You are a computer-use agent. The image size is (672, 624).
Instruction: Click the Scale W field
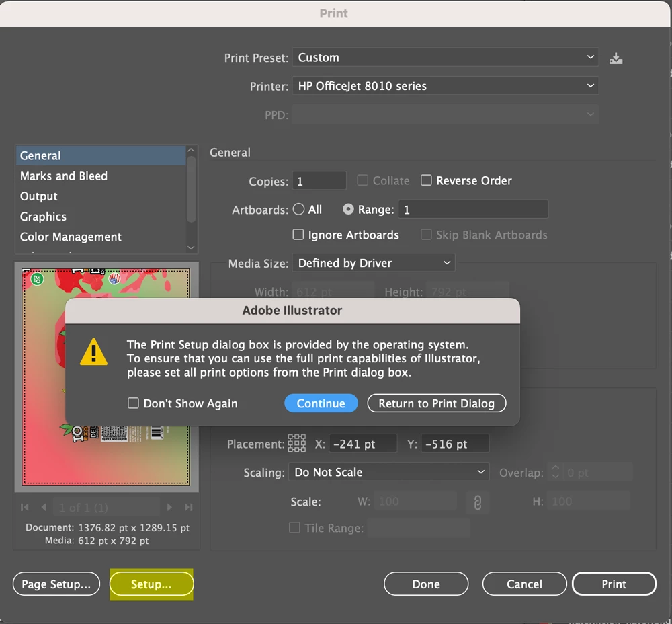[x=415, y=502]
